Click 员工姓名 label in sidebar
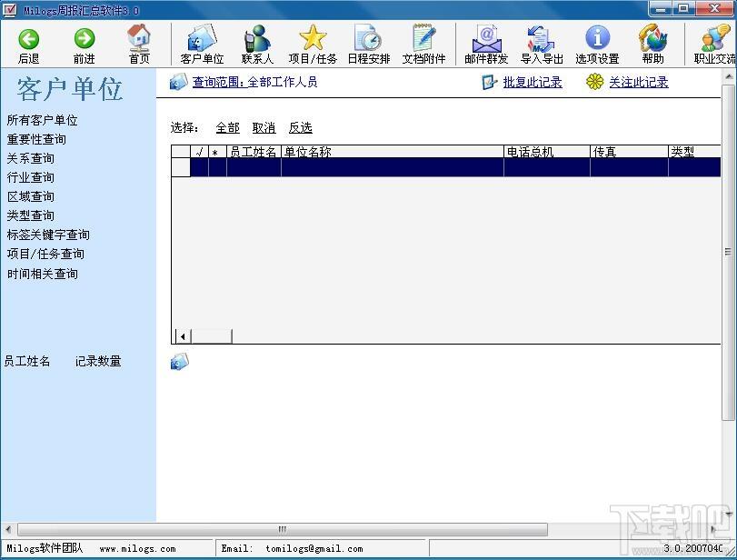 (x=26, y=361)
